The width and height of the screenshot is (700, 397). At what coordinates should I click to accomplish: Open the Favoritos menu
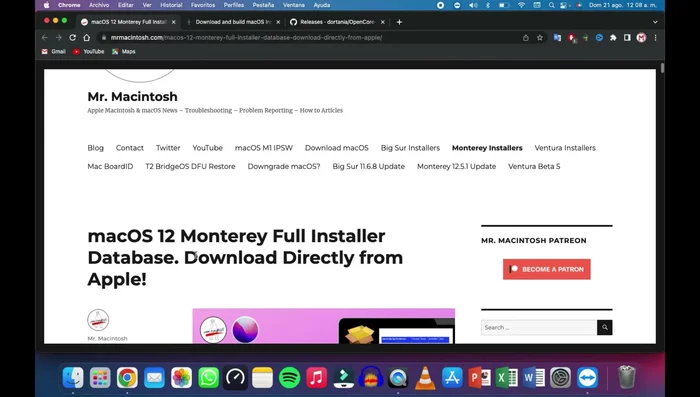(203, 5)
